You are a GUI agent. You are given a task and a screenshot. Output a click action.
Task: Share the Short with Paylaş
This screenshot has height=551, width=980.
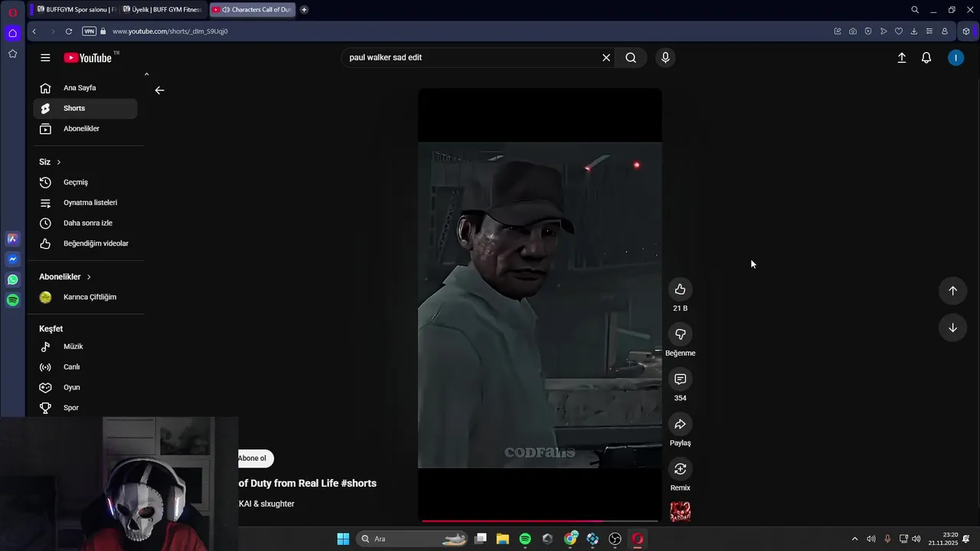pos(680,424)
